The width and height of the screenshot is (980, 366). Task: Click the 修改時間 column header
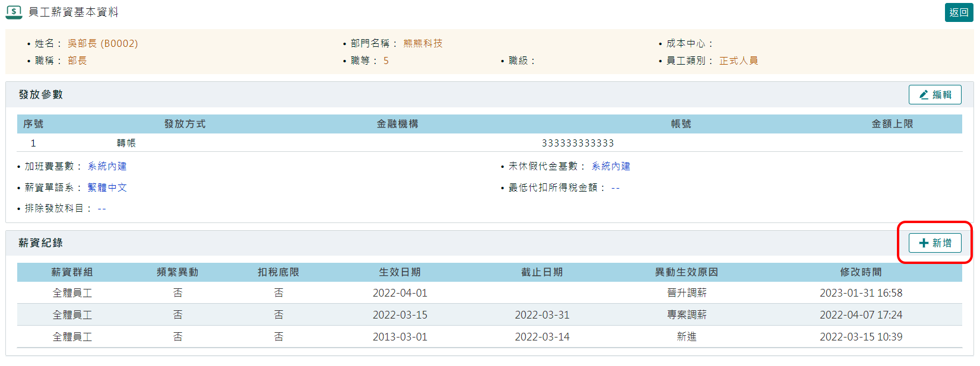pyautogui.click(x=861, y=272)
